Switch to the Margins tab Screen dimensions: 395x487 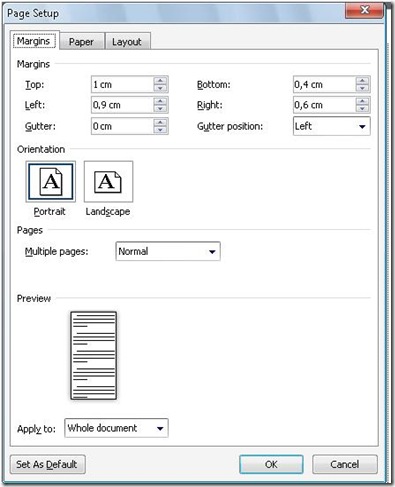[34, 41]
